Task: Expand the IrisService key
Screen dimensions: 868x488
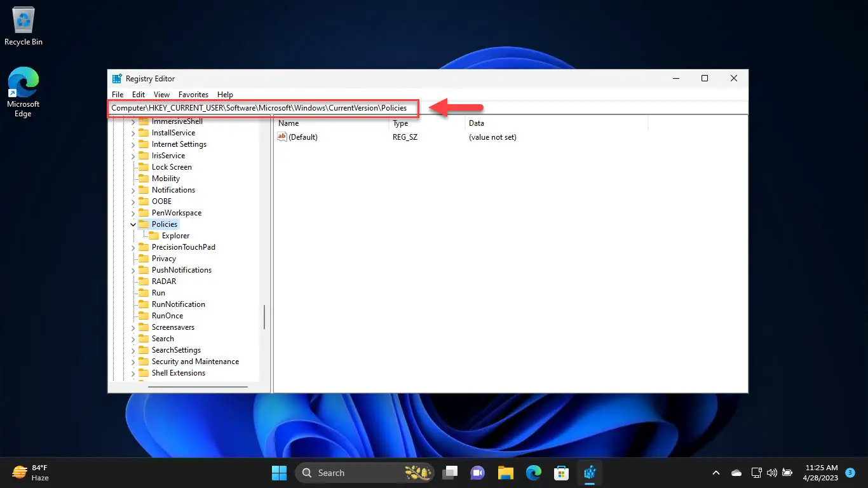Action: click(133, 156)
